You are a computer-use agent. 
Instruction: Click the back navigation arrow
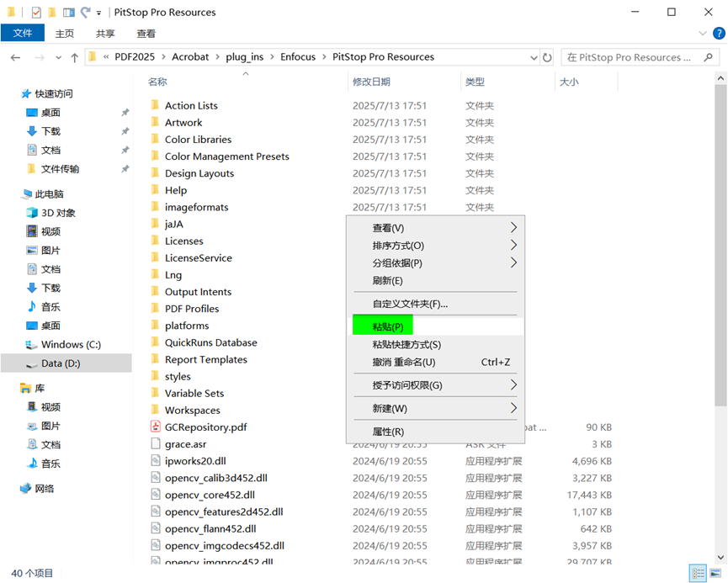point(15,57)
